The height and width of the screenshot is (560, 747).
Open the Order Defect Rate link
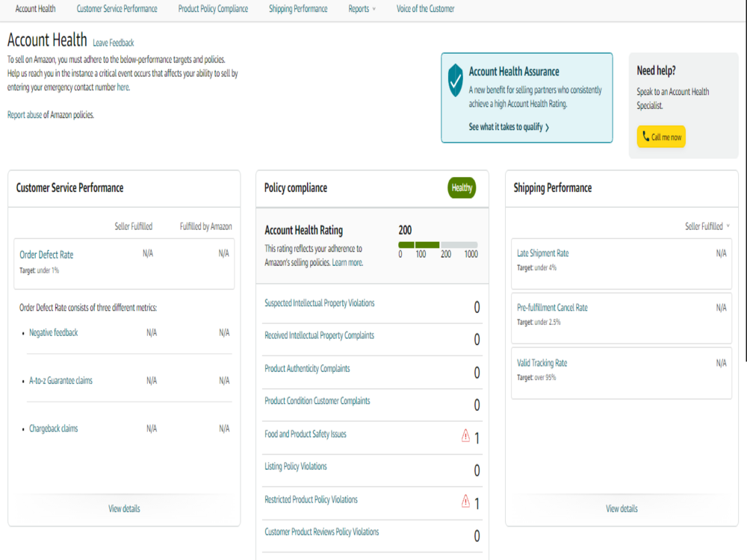[46, 255]
